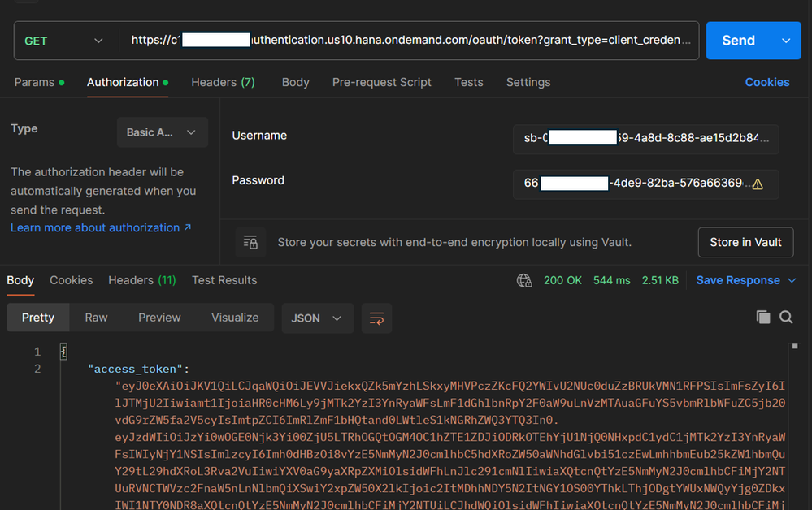Open the Pre-request Script tab
Screen dimensions: 812x510
pyautogui.click(x=382, y=82)
